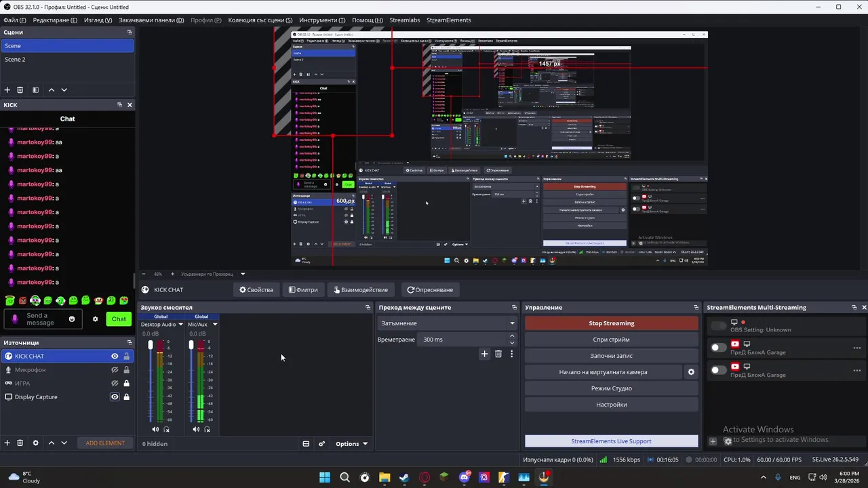Hide the Display Capture source
This screenshot has width=868, height=488.
click(115, 396)
